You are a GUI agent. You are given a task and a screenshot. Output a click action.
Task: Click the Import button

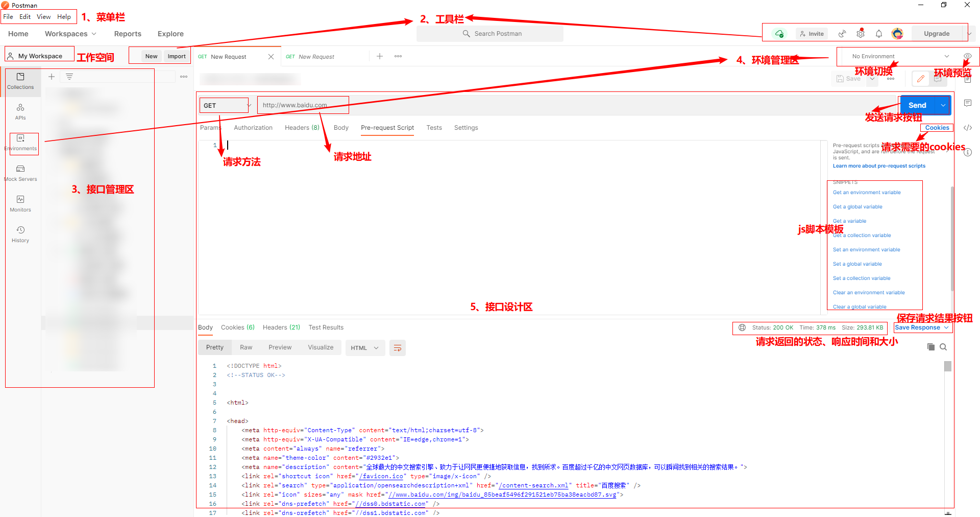click(x=177, y=56)
